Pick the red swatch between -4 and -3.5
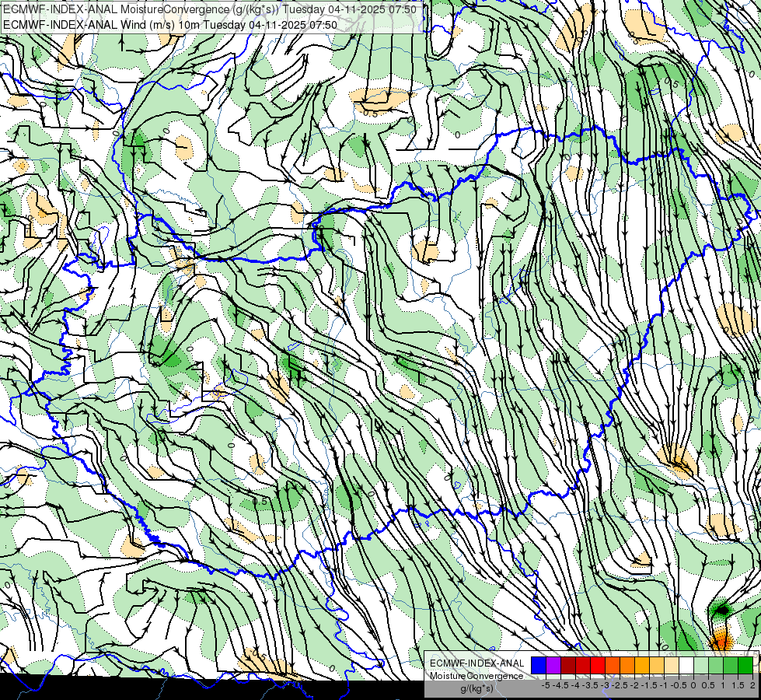The image size is (761, 700). coord(583,665)
